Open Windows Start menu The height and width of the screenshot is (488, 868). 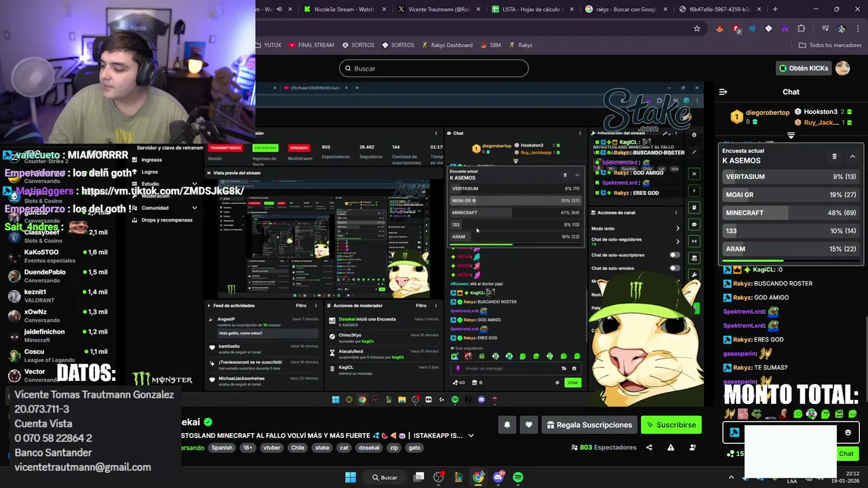pyautogui.click(x=351, y=477)
